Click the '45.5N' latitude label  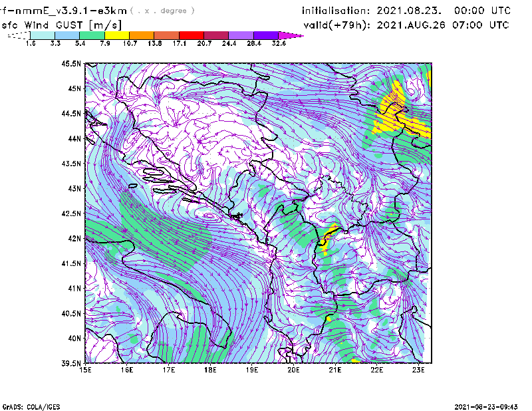tap(71, 63)
